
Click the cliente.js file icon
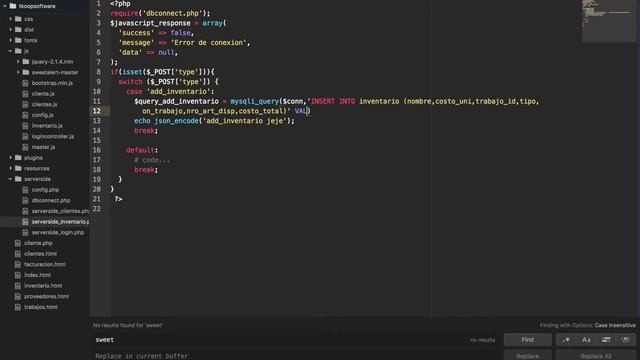click(25, 93)
